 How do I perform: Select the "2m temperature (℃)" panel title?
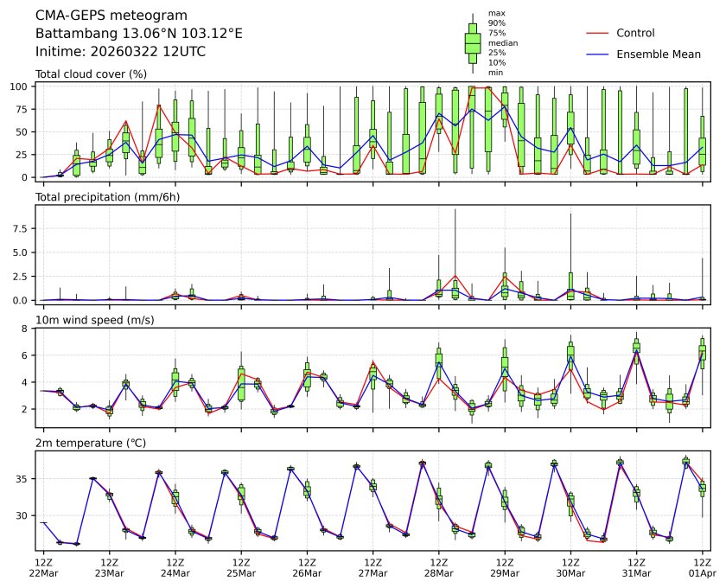click(x=90, y=443)
